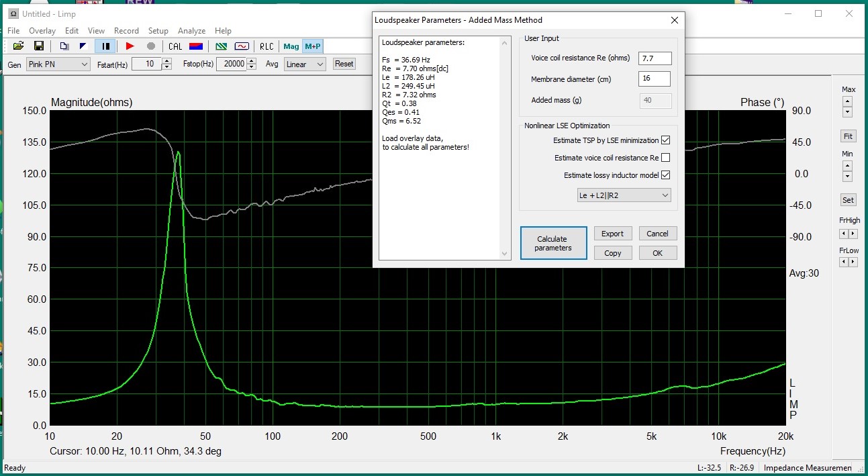Click the Membrane diameter input field
868x476 pixels.
(x=654, y=79)
